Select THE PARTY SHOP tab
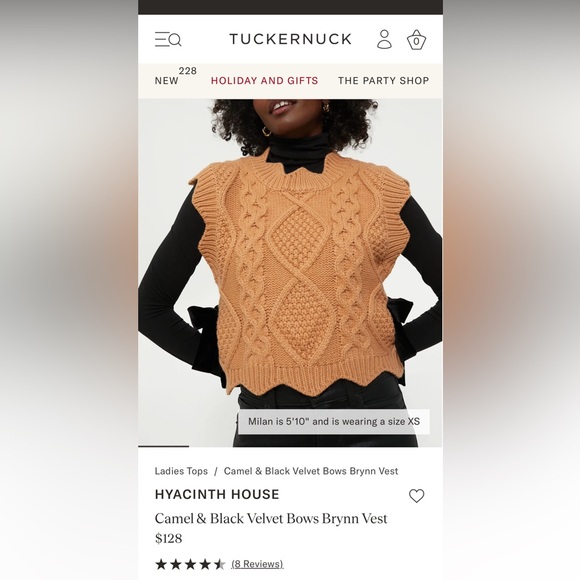 384,81
